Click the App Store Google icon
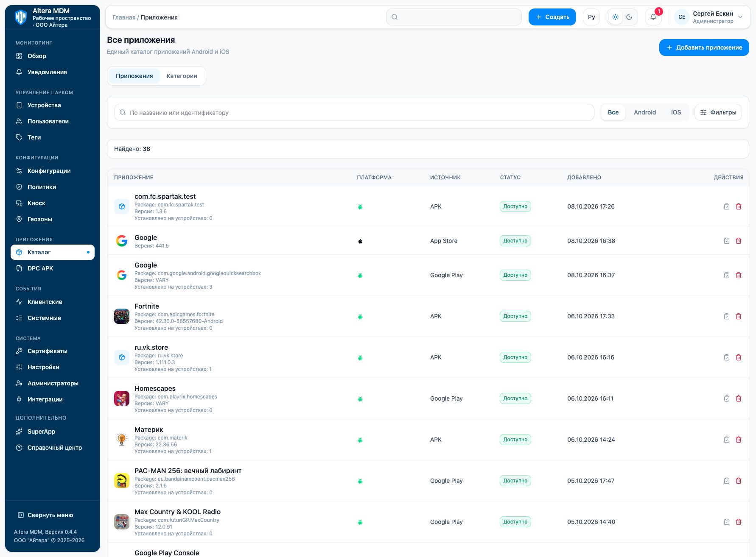The image size is (756, 557). pyautogui.click(x=122, y=241)
